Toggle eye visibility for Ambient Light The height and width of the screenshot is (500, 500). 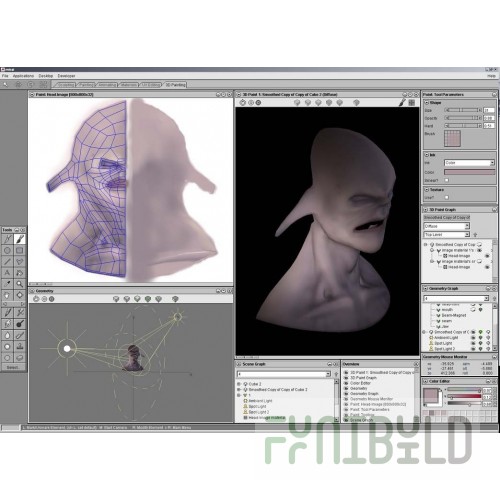[x=473, y=337]
